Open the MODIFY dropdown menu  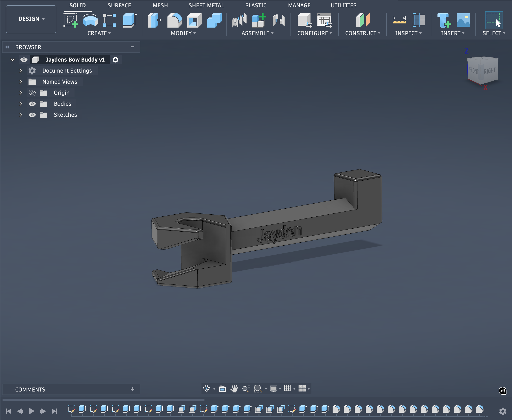pyautogui.click(x=183, y=33)
